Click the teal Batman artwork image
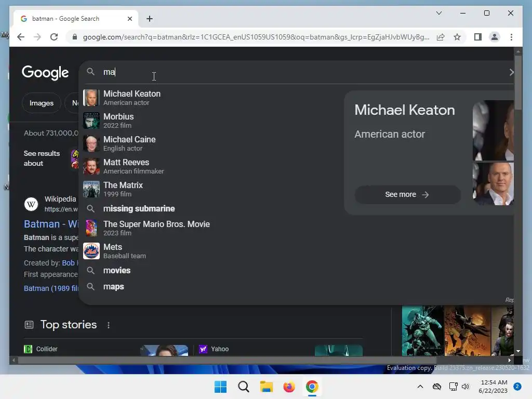The width and height of the screenshot is (532, 399). [x=423, y=331]
